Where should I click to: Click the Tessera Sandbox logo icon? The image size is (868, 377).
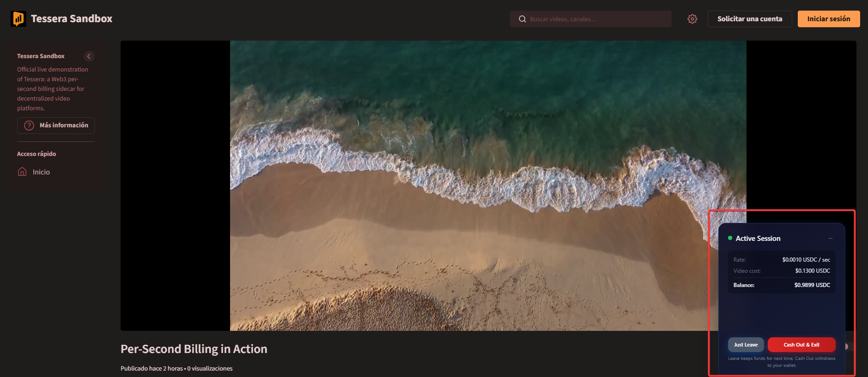coord(18,19)
